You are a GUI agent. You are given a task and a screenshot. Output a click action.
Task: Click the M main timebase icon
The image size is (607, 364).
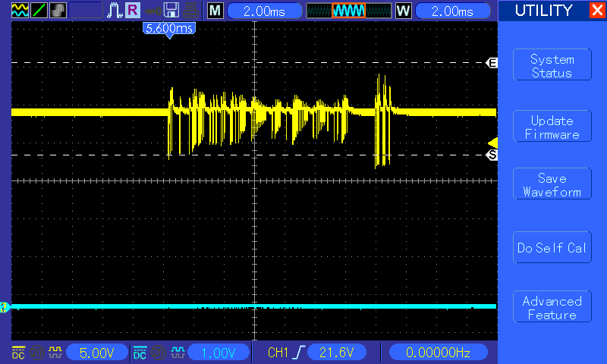(x=215, y=11)
